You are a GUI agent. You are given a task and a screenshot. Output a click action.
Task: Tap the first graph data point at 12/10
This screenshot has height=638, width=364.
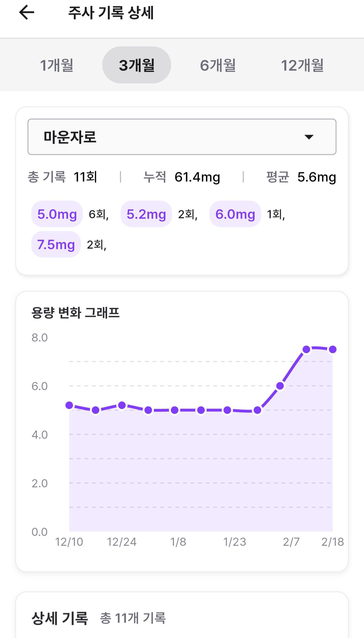[x=69, y=405]
